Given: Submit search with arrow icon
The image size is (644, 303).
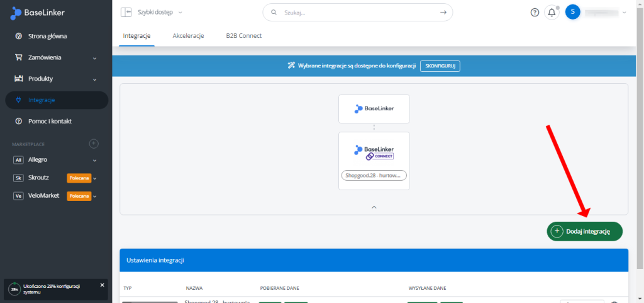Looking at the screenshot, I should coord(443,13).
